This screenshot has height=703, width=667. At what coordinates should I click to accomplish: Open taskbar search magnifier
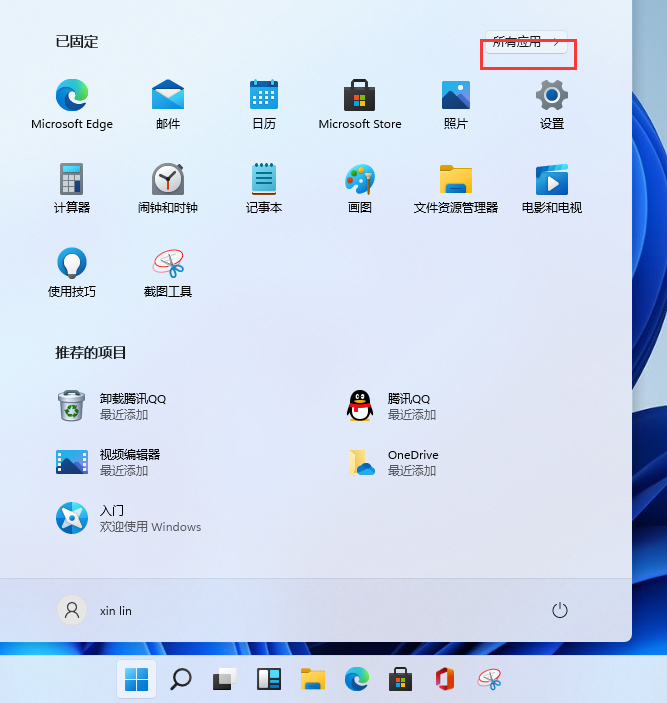pyautogui.click(x=181, y=679)
